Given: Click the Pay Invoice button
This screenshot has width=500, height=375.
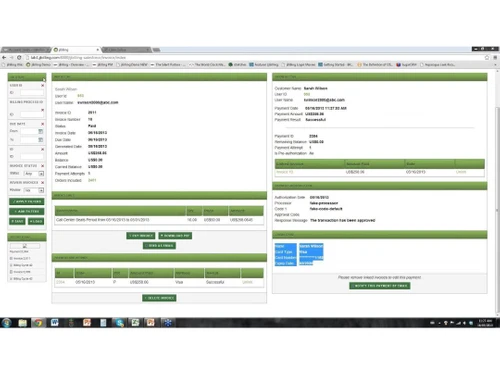Looking at the screenshot, I should [x=141, y=236].
